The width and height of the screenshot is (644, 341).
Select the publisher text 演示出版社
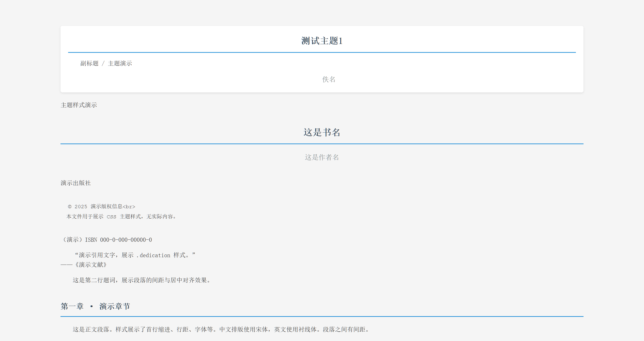pyautogui.click(x=76, y=183)
